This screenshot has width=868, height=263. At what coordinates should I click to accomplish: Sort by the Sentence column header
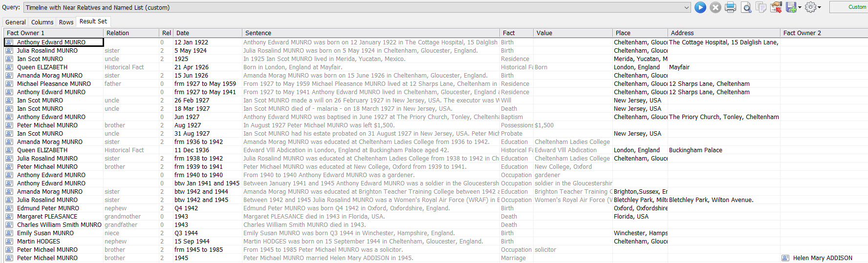pos(371,33)
